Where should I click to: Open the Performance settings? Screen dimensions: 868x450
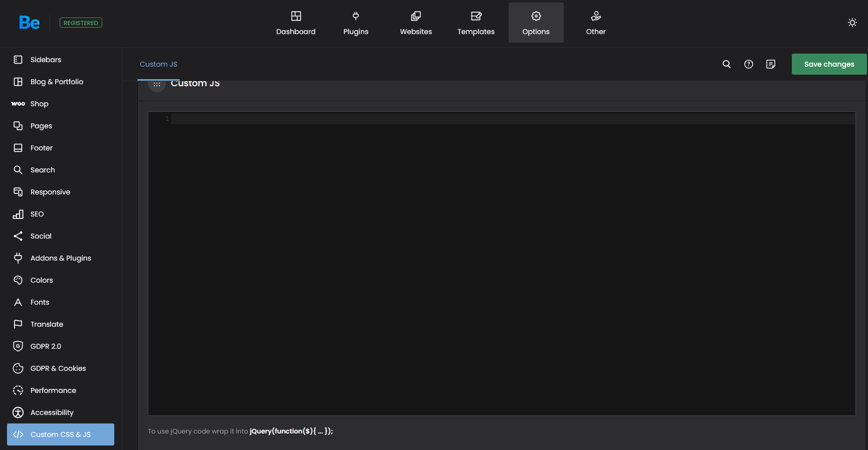point(53,390)
